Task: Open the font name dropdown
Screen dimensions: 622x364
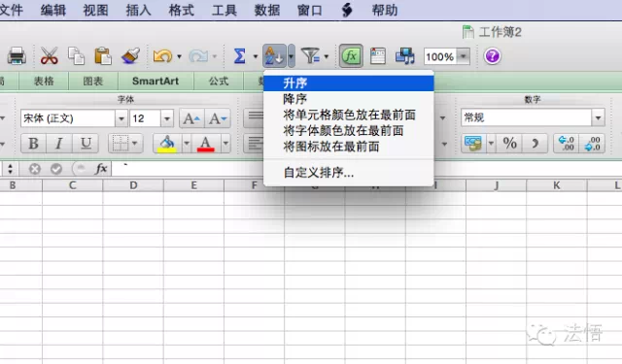Action: [x=121, y=118]
